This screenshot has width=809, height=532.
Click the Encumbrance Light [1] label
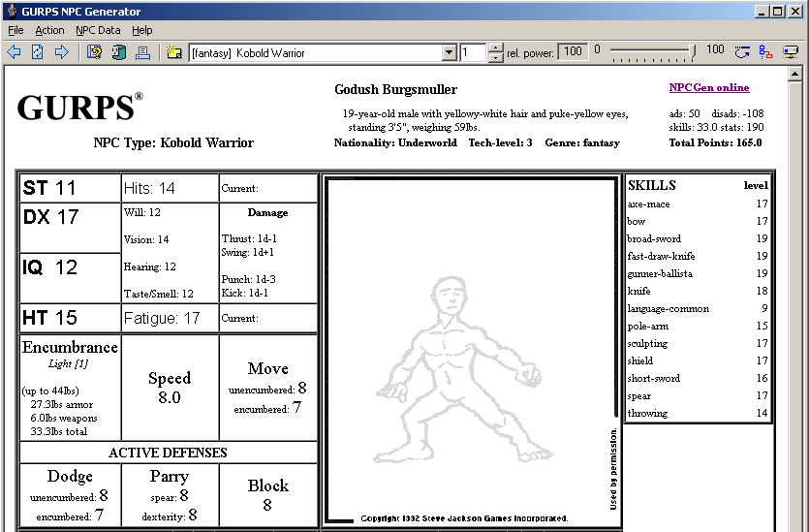click(70, 355)
